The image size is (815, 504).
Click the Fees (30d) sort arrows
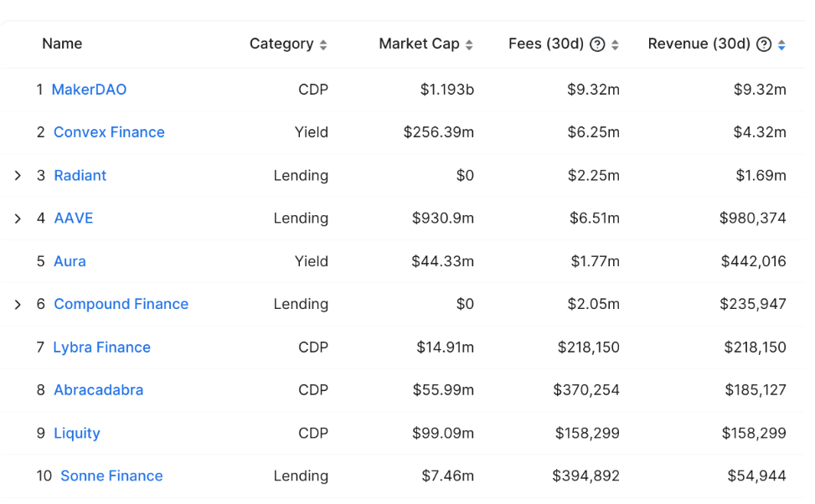pyautogui.click(x=615, y=44)
